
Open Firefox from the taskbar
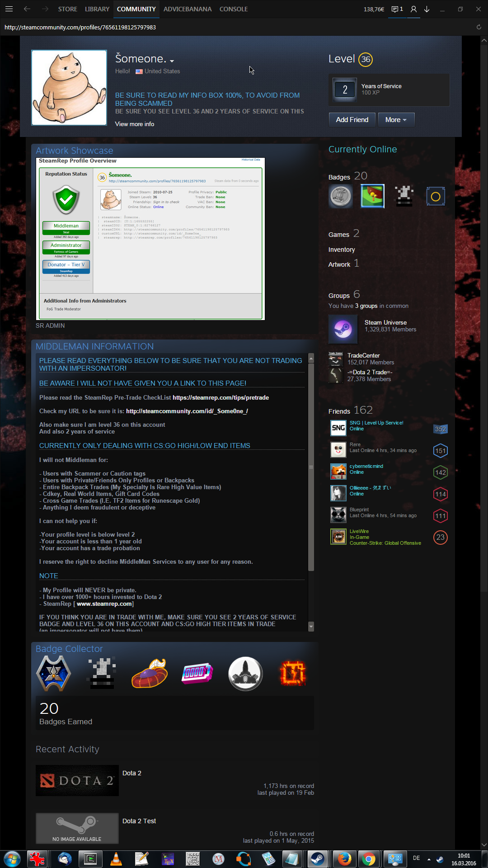point(344,859)
